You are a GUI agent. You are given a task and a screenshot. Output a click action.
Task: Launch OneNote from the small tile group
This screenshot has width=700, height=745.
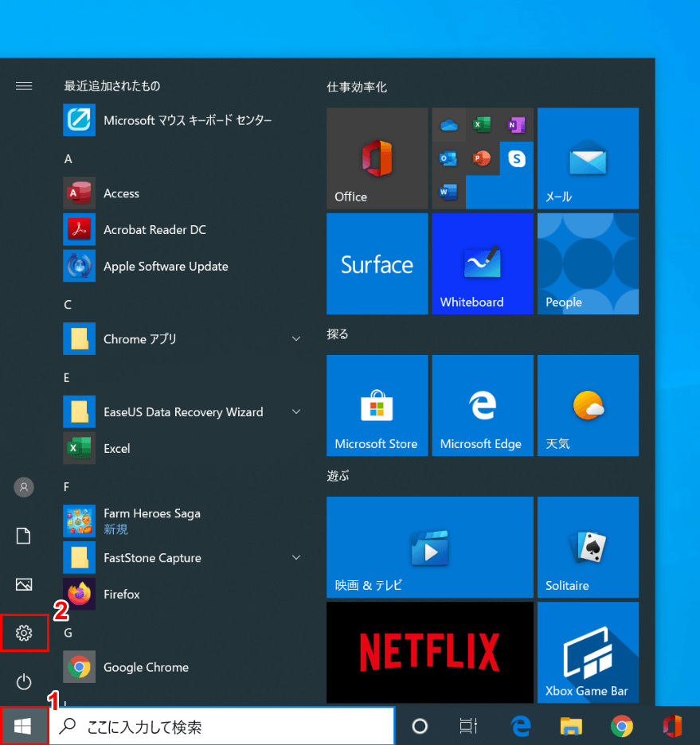[x=517, y=125]
